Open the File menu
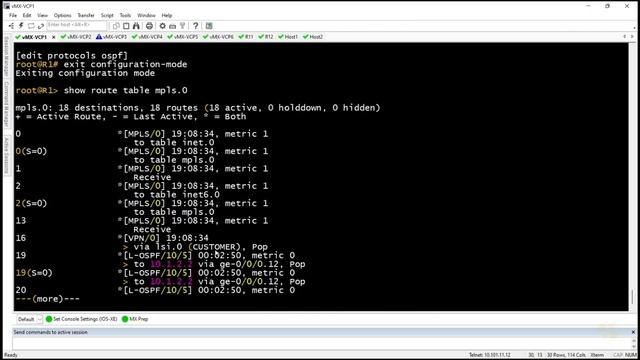This screenshot has width=640, height=360. 13,15
